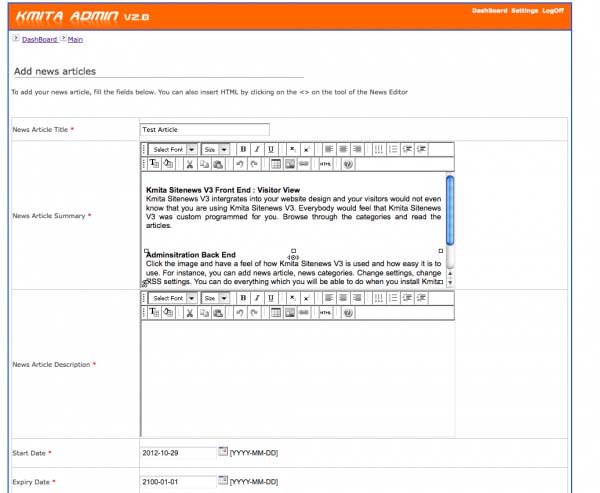600x493 pixels.
Task: Choose background fill color in the Summary editor
Action: click(168, 164)
